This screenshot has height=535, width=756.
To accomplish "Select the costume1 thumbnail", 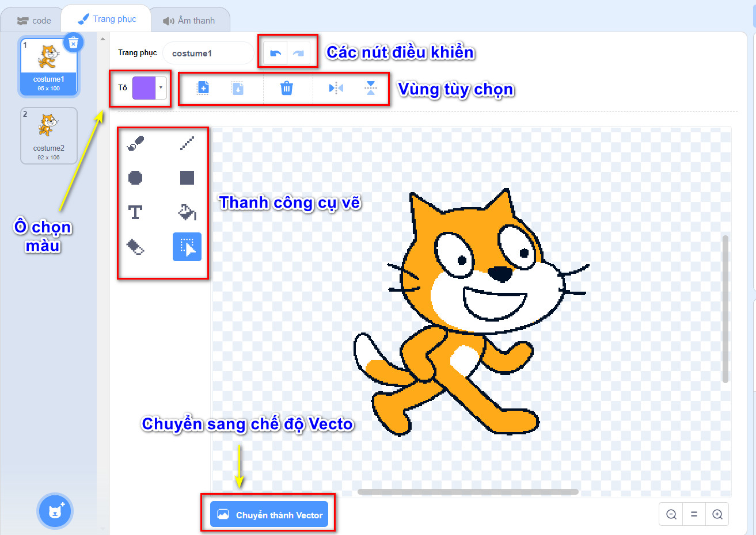I will click(49, 67).
